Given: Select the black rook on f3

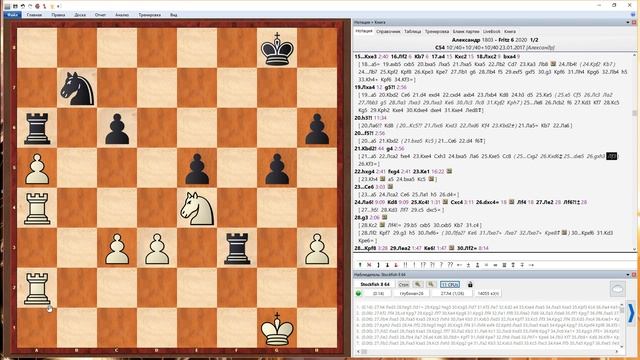Looking at the screenshot, I should tap(237, 248).
